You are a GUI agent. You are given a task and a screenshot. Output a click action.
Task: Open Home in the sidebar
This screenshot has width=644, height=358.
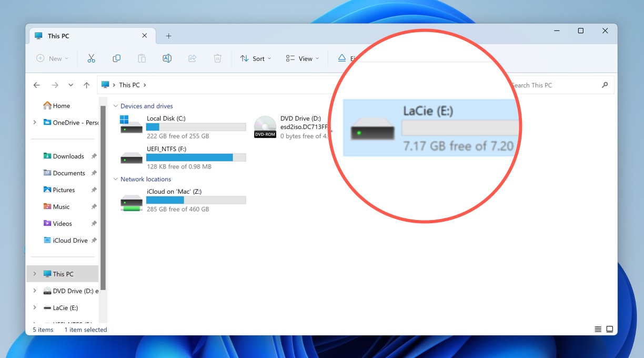pyautogui.click(x=56, y=105)
